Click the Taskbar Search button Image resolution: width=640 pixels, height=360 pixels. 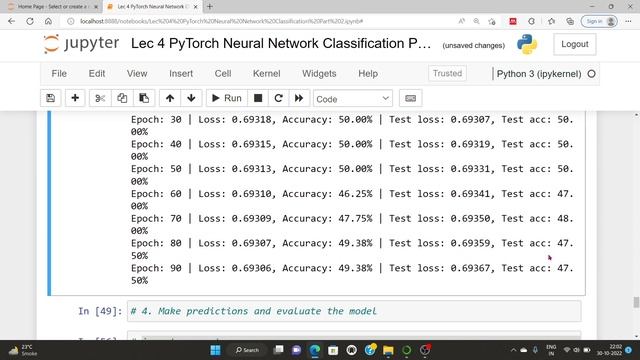tap(247, 350)
